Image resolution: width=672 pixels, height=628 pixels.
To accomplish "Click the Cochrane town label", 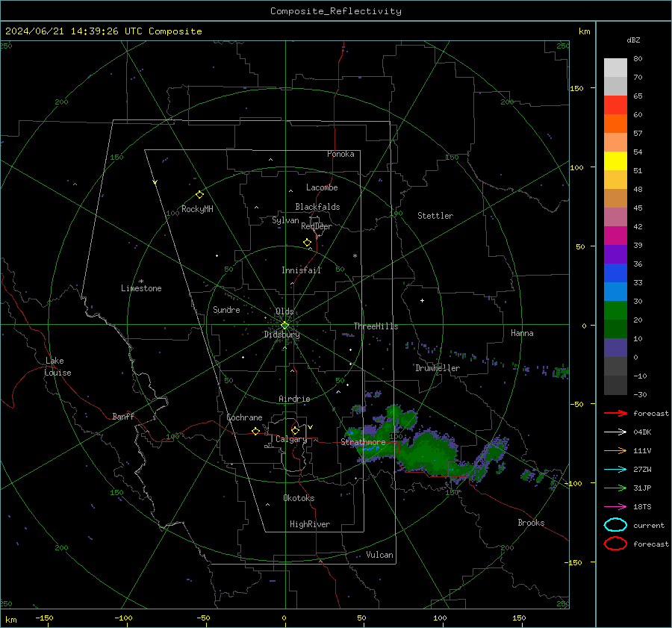I will point(244,417).
